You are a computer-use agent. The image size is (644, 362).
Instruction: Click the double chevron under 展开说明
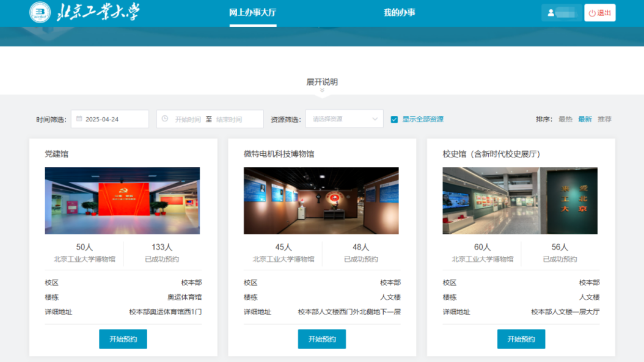coord(322,90)
